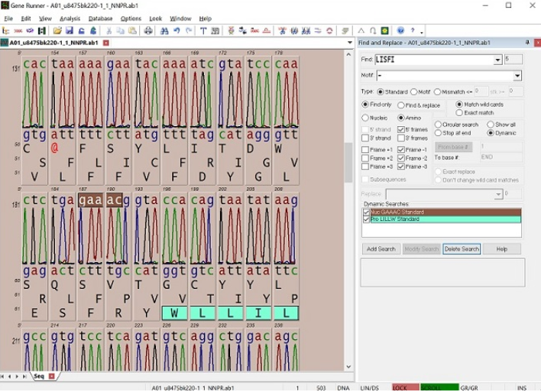Open the Analysis menu
Screen dimensions: 541x392
click(70, 18)
